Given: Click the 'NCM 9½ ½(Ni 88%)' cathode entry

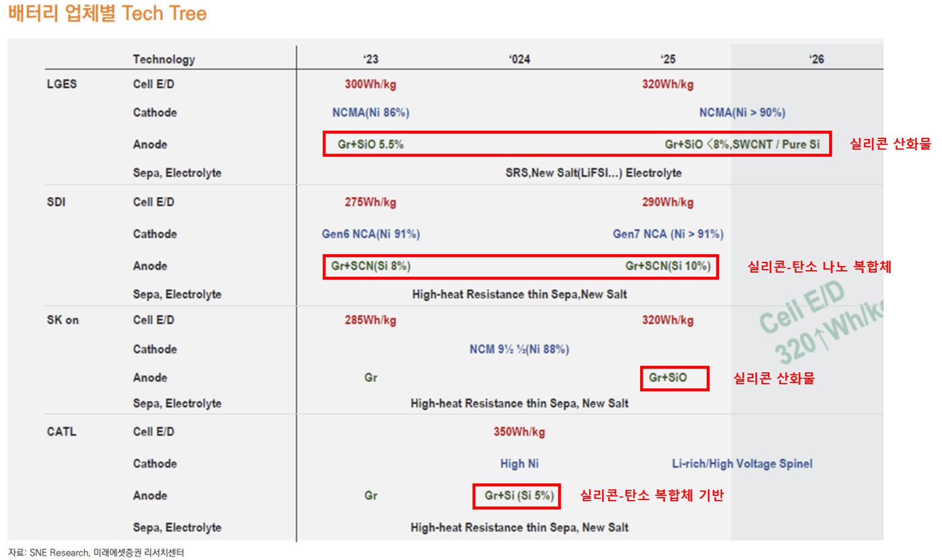Looking at the screenshot, I should [519, 349].
